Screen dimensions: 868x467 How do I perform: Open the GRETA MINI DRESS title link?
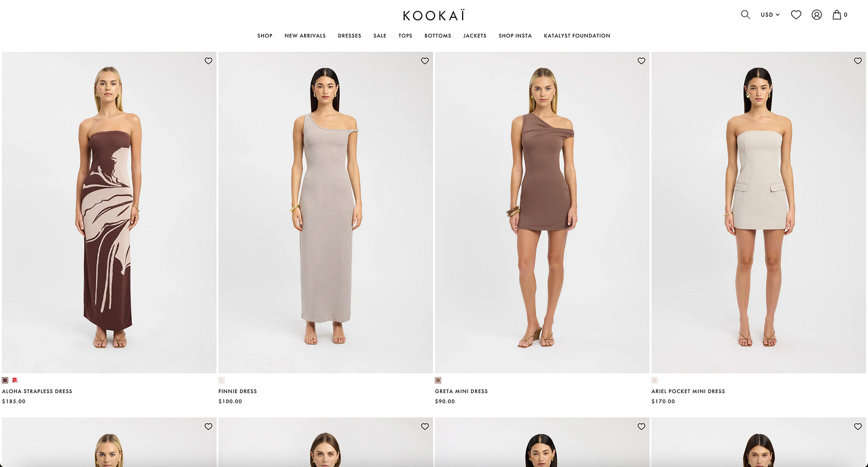[461, 391]
